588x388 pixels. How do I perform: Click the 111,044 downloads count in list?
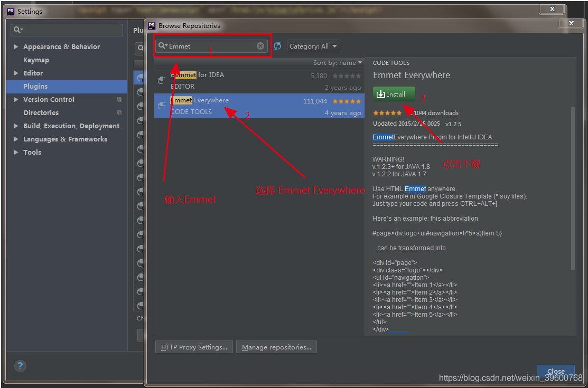pyautogui.click(x=315, y=101)
